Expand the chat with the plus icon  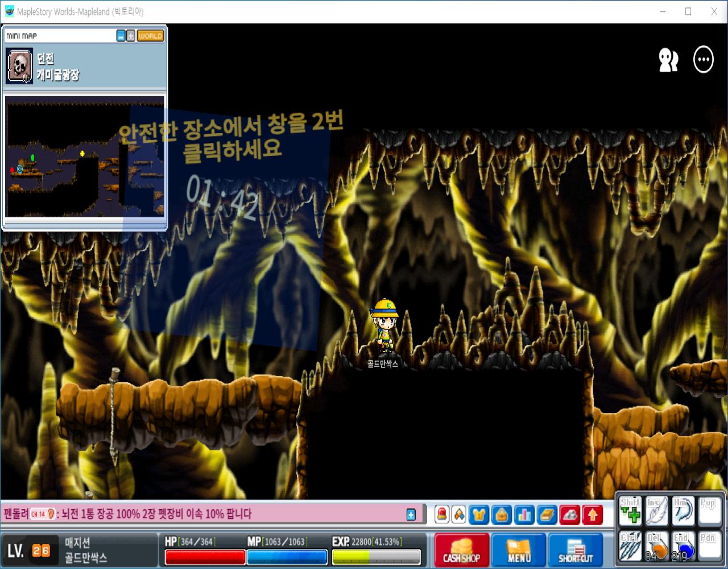coord(411,514)
